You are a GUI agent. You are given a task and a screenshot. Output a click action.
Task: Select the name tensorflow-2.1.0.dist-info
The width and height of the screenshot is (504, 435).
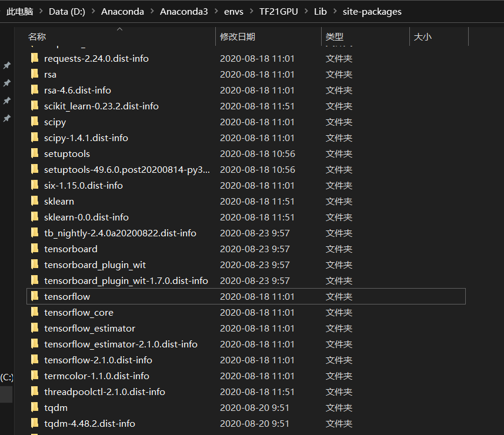pos(98,360)
